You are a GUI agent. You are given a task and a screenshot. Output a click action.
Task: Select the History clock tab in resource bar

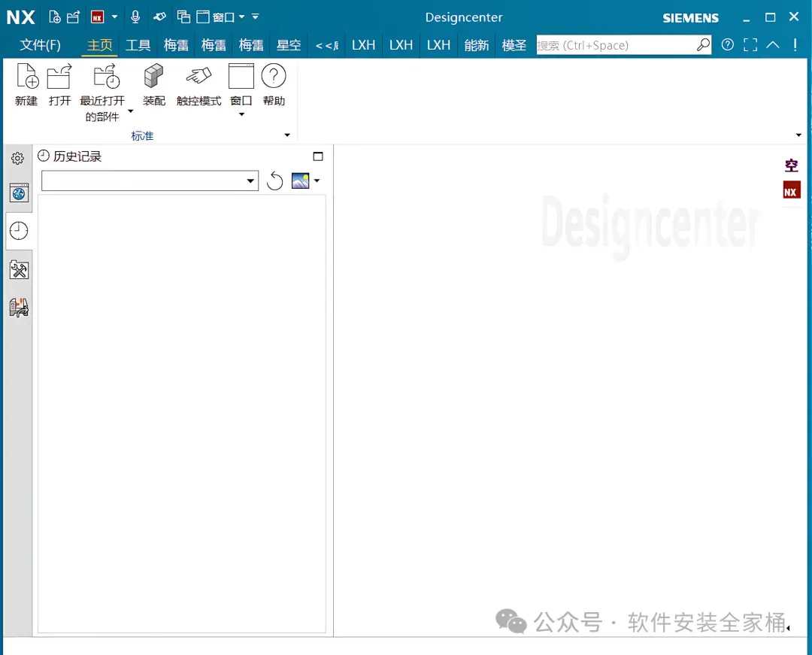click(19, 230)
